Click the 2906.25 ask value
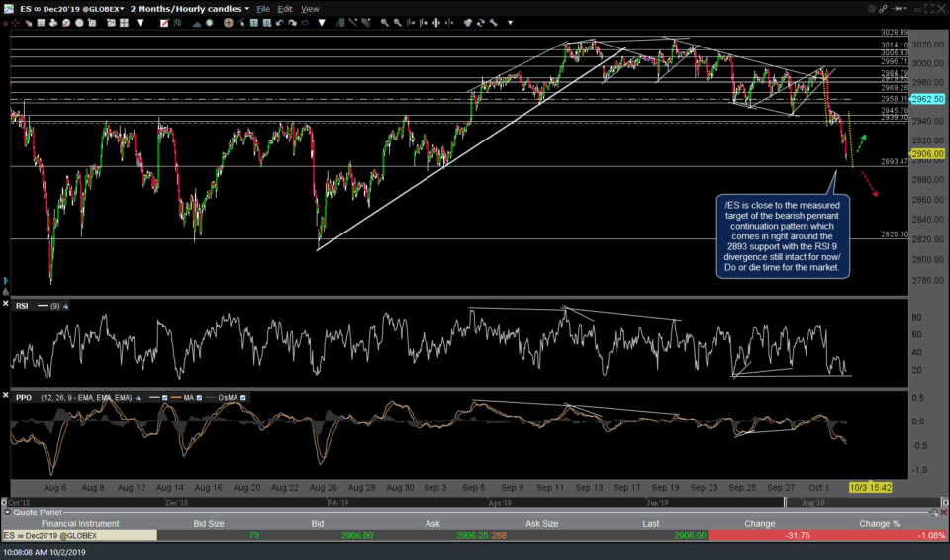 pyautogui.click(x=472, y=535)
